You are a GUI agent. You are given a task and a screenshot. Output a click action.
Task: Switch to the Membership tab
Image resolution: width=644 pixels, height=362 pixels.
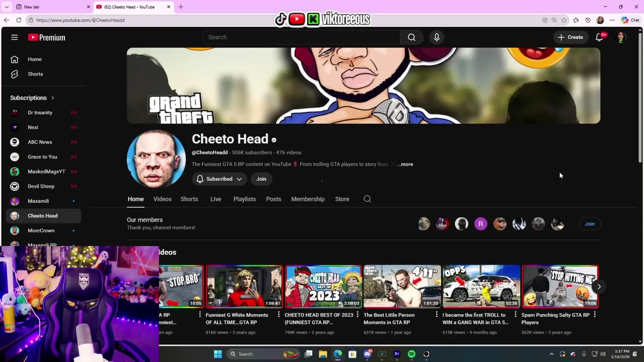click(x=308, y=199)
